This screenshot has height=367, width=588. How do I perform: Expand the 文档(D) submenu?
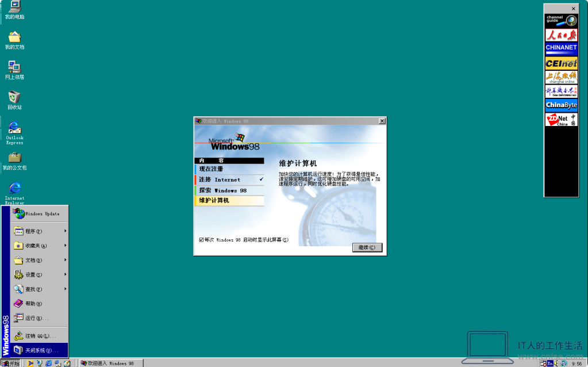pyautogui.click(x=40, y=260)
